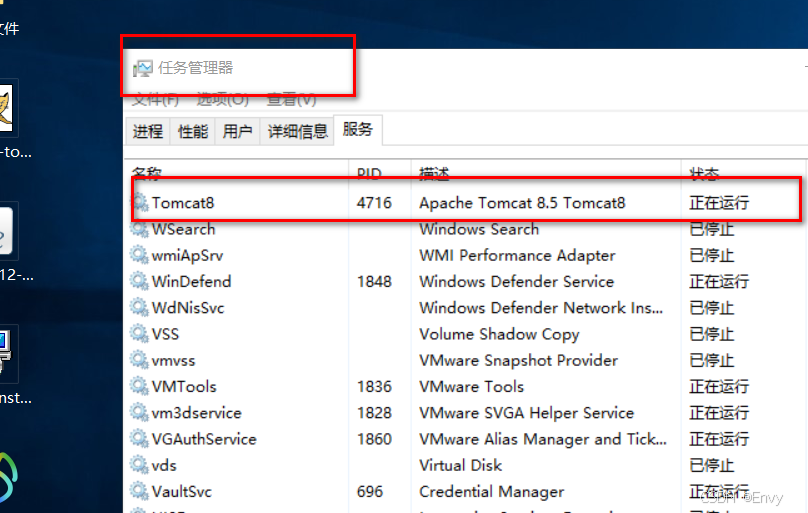Image resolution: width=808 pixels, height=513 pixels.
Task: Select the vds service name
Action: pos(164,466)
